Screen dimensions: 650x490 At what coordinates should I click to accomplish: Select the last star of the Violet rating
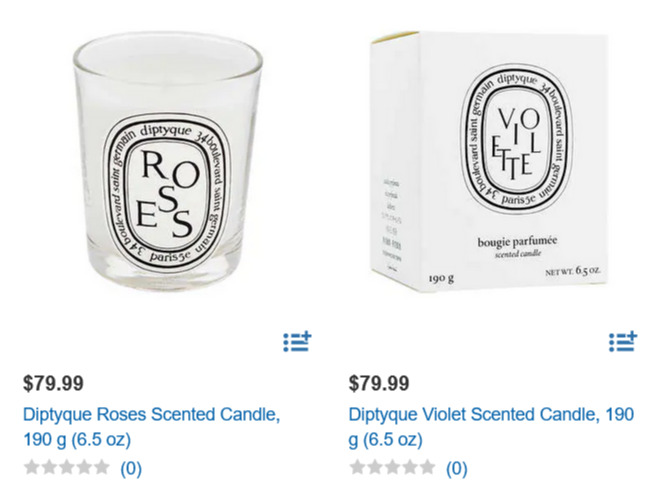[x=427, y=468]
